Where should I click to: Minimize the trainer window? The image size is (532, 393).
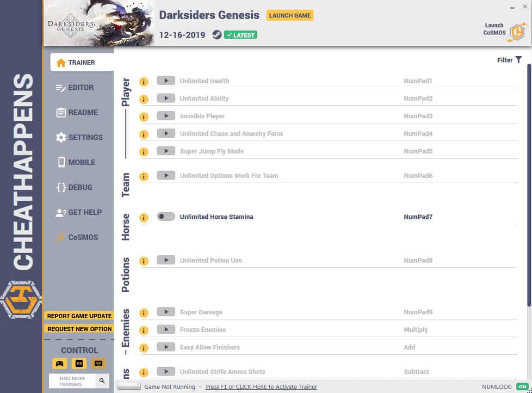(512, 7)
